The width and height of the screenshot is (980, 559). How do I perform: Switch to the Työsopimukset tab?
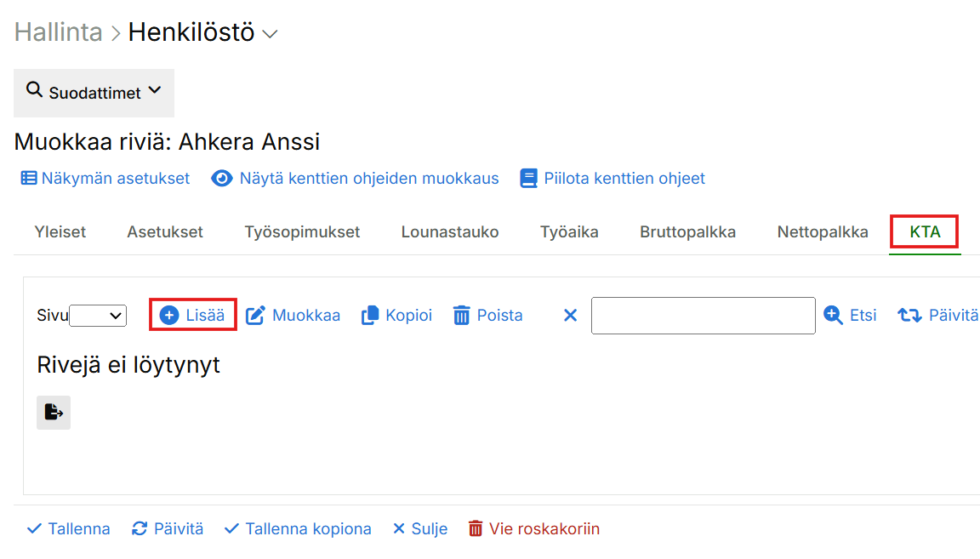[302, 232]
